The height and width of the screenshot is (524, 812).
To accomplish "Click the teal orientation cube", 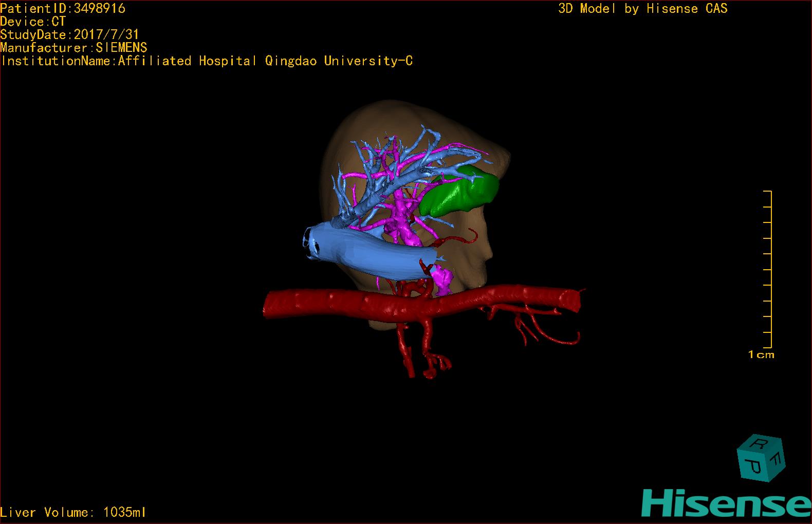I will 761,459.
